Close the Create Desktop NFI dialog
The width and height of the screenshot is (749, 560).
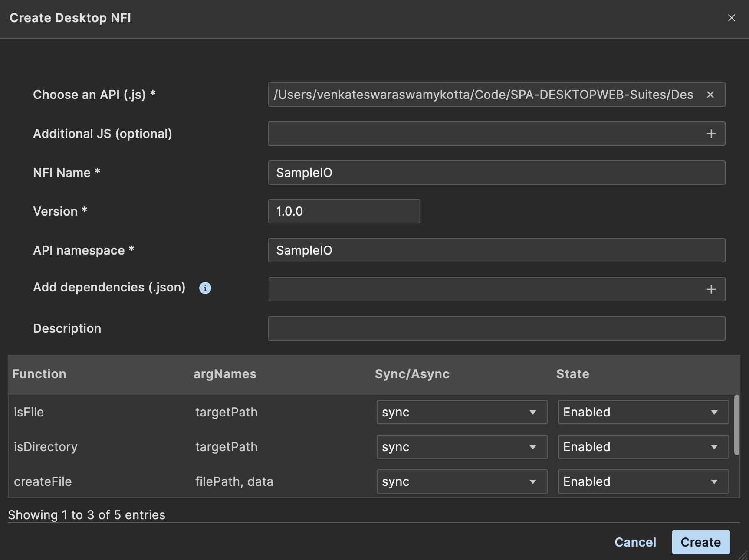[731, 18]
